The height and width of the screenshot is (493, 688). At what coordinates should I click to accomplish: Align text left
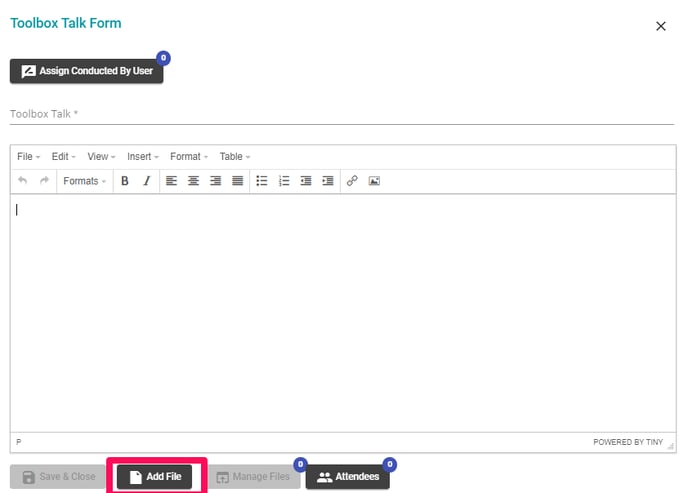(171, 181)
